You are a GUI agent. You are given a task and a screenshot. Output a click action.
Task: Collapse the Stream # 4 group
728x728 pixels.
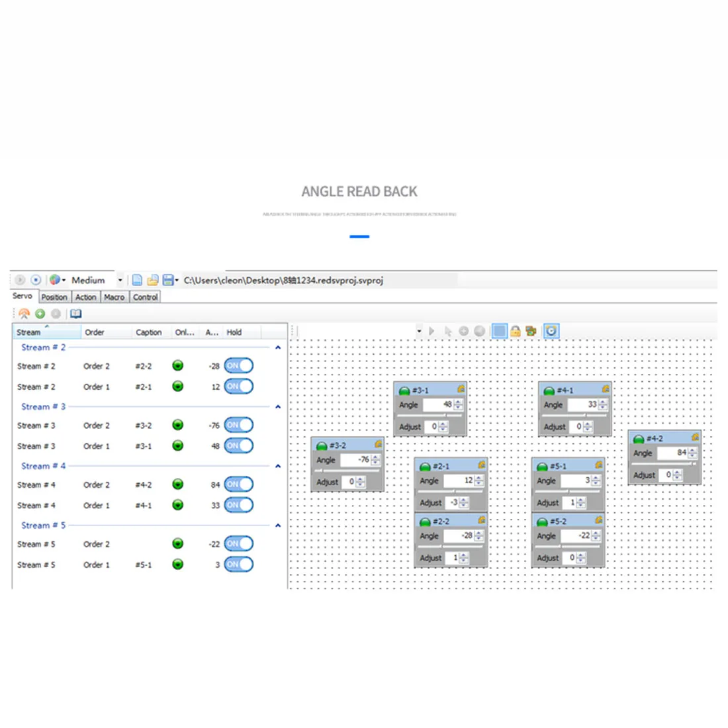click(278, 466)
